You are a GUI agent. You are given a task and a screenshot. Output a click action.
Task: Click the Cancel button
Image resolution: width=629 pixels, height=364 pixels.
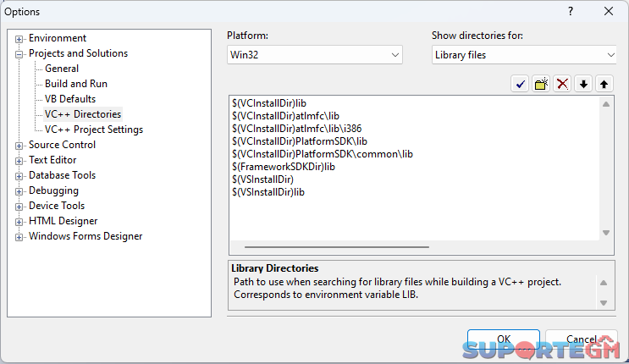tap(581, 339)
